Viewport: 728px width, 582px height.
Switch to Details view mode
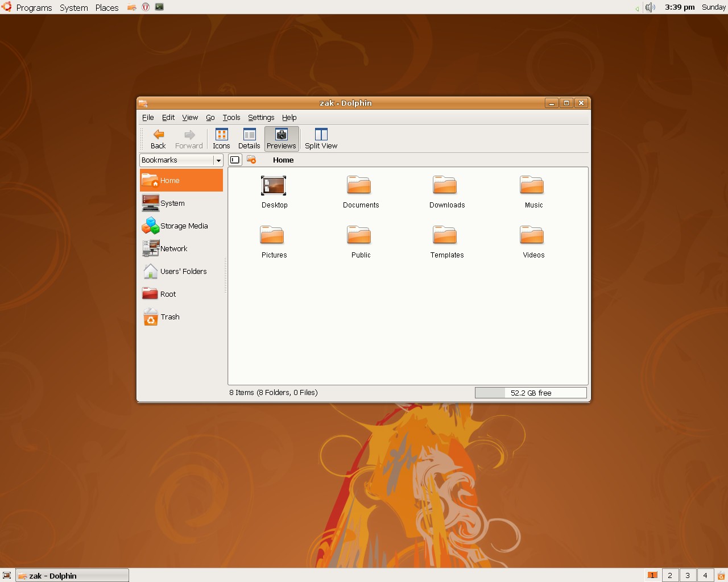tap(249, 139)
